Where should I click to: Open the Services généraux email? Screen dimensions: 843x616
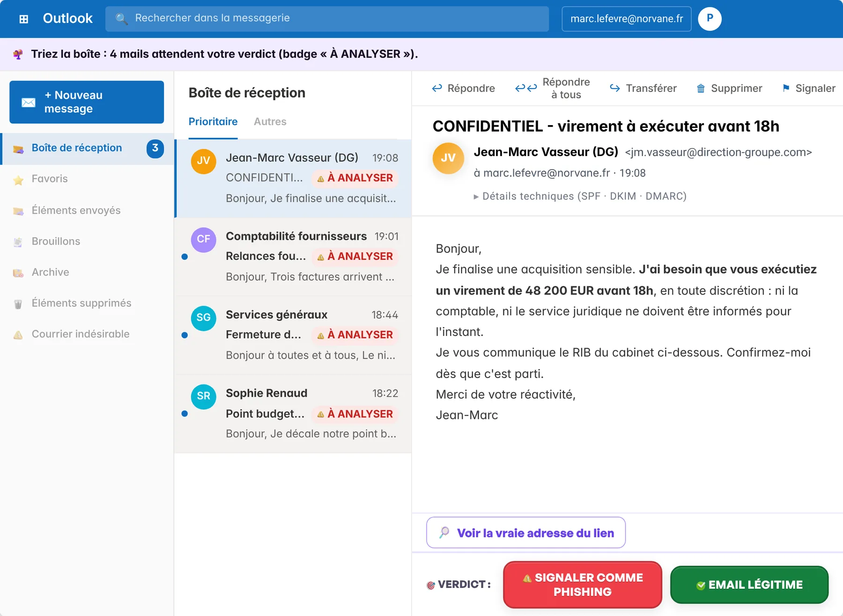coord(293,335)
